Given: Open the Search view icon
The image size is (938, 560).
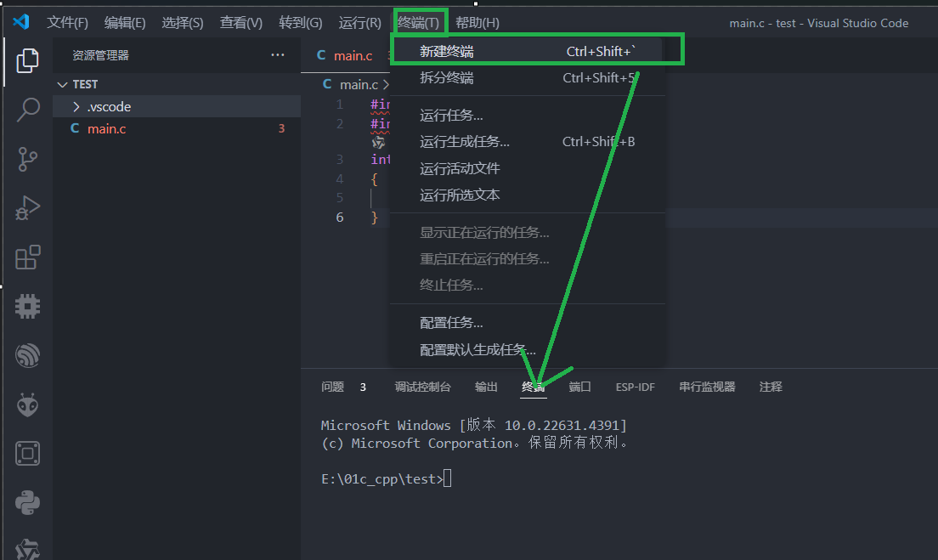Looking at the screenshot, I should 27,110.
